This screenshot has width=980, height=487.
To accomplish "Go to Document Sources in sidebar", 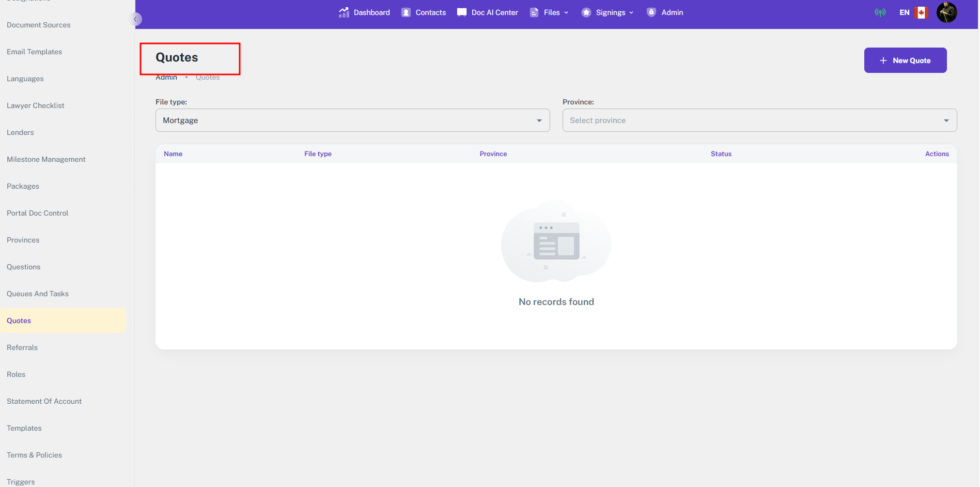I will click(x=39, y=25).
